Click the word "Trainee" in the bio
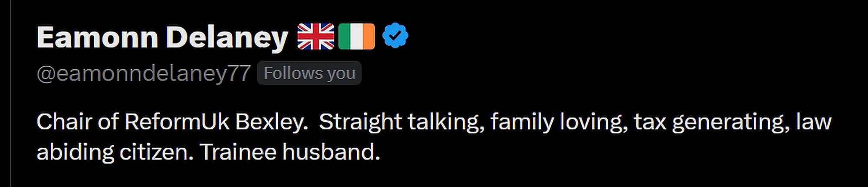This screenshot has height=187, width=868. [x=238, y=152]
